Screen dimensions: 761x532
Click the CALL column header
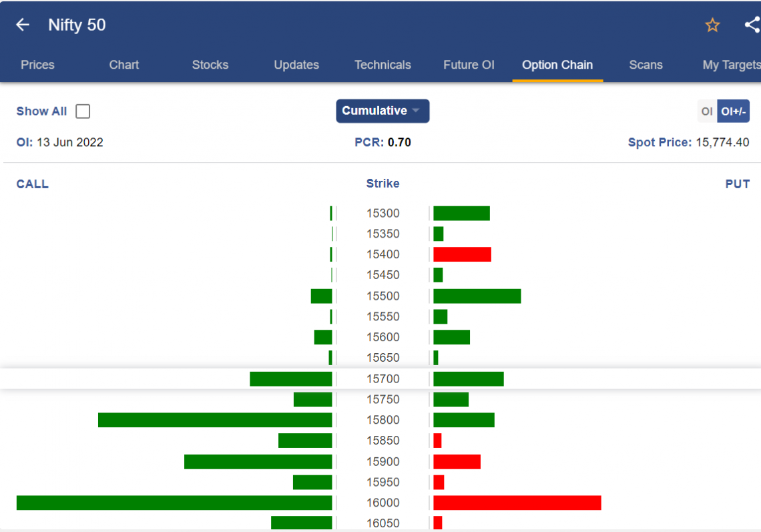tap(32, 184)
